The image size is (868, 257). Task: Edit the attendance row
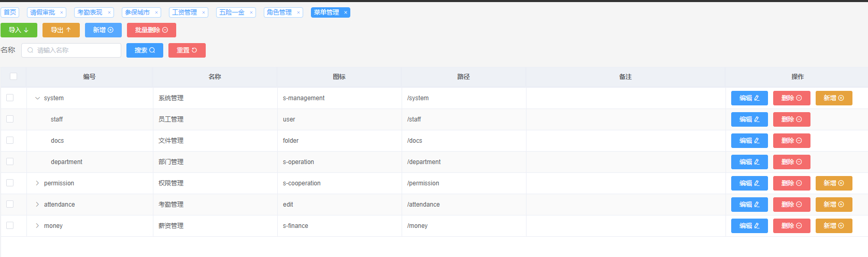tap(749, 205)
